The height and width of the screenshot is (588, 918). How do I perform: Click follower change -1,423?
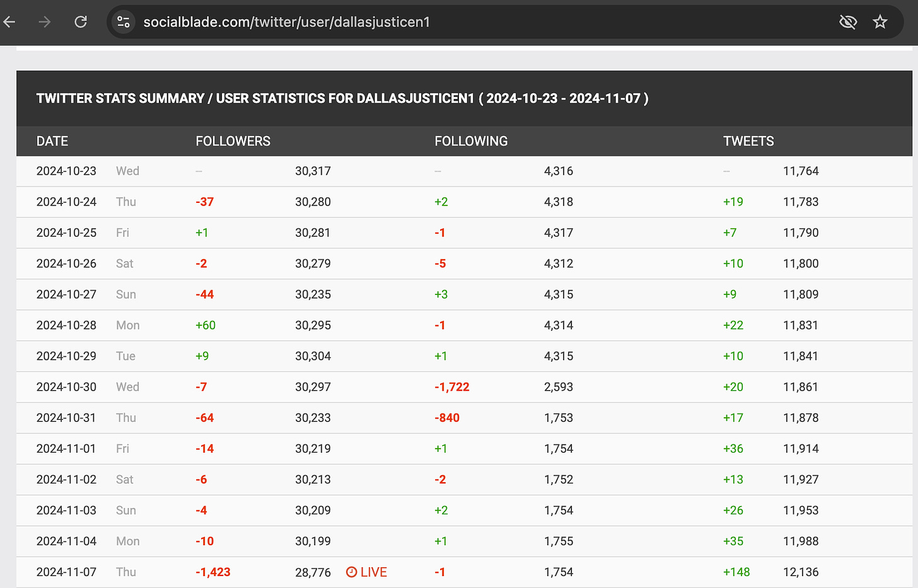coord(213,573)
